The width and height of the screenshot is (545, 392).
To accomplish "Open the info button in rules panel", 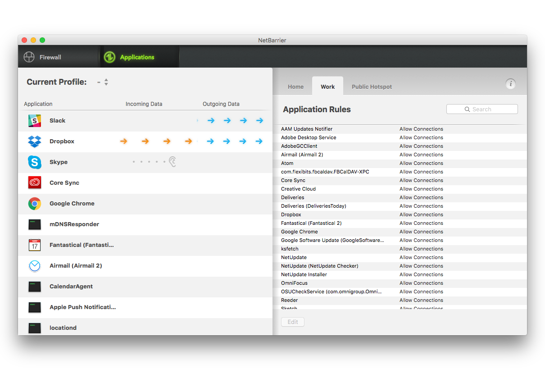I will tap(510, 84).
